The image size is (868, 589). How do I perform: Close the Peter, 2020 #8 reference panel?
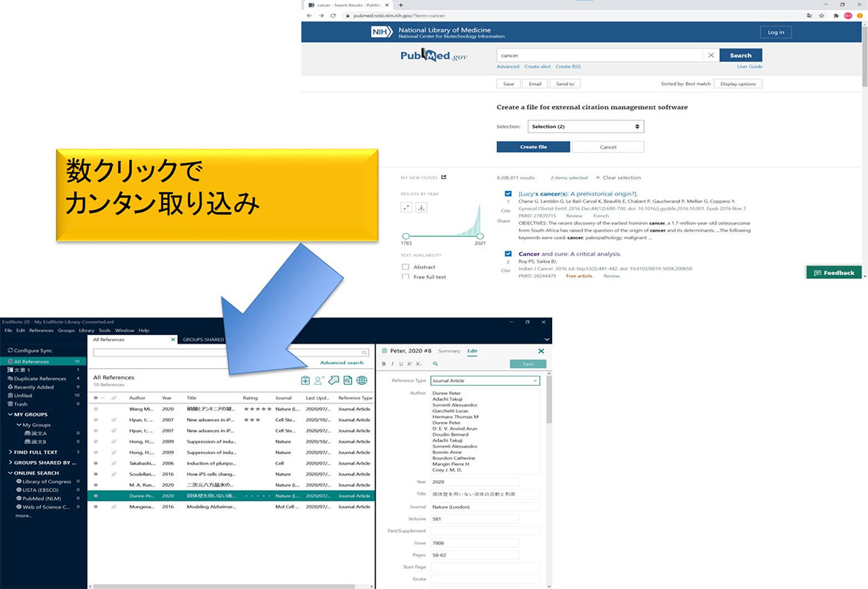tap(541, 351)
